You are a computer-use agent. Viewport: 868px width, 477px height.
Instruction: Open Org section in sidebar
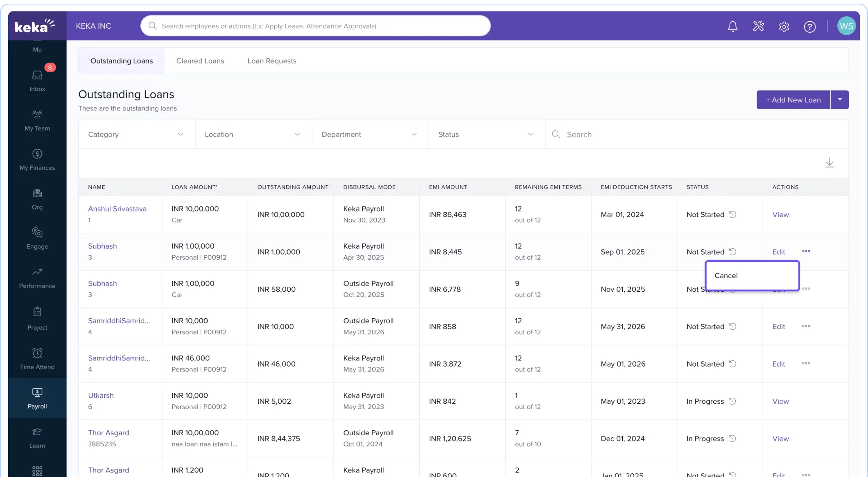point(37,200)
